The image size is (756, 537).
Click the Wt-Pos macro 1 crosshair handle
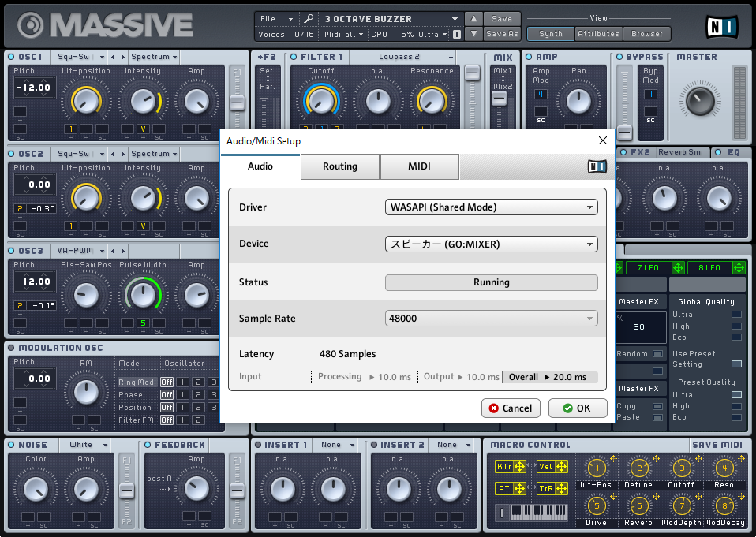pos(613,458)
